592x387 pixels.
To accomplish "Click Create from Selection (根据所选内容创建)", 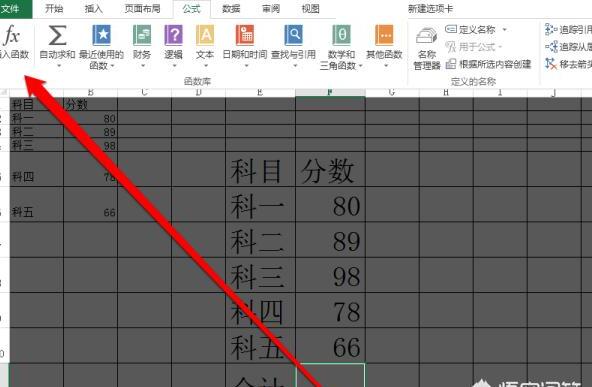I will pyautogui.click(x=489, y=64).
